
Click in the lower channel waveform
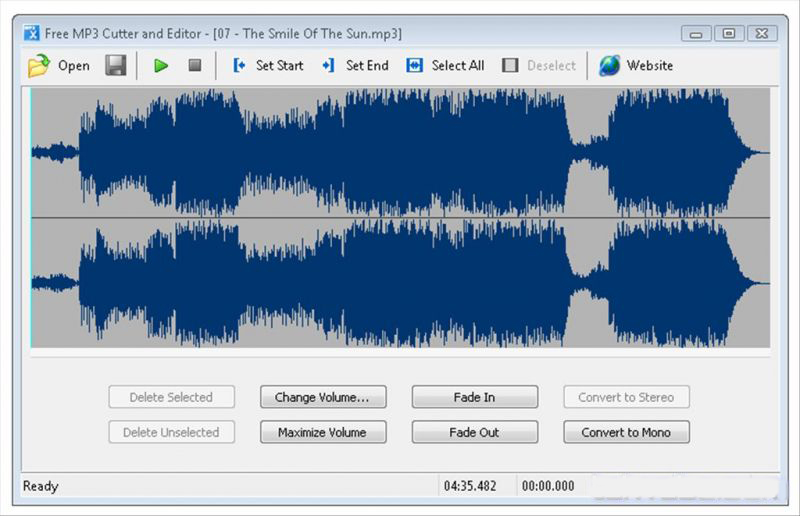click(400, 283)
